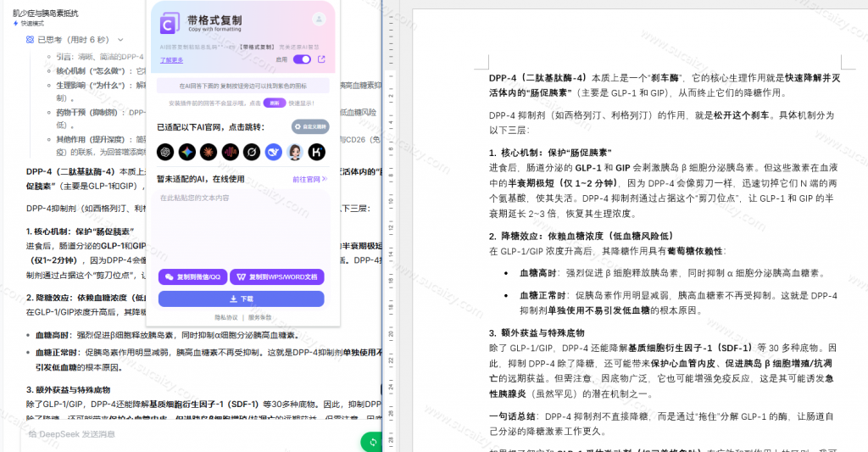
Task: Jump to Kimi via the black K icon
Action: (317, 152)
